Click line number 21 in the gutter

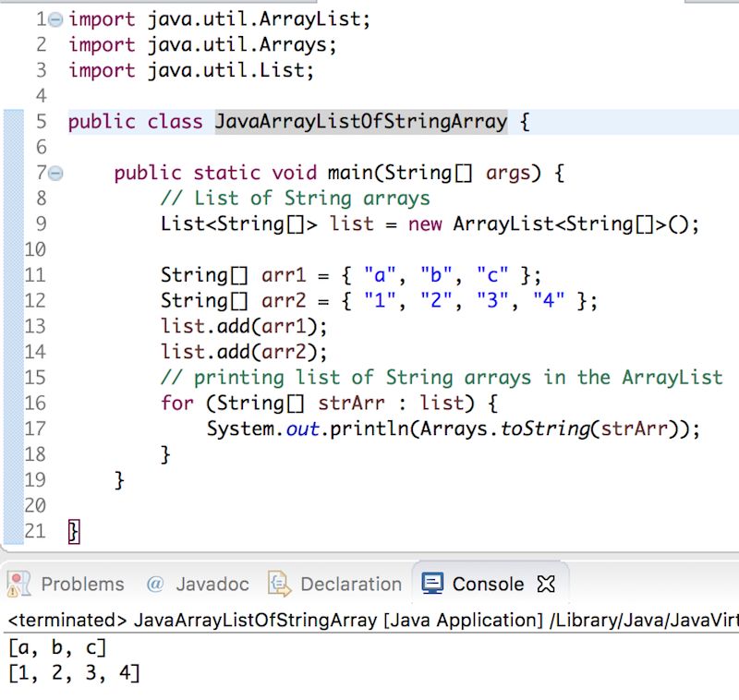pyautogui.click(x=36, y=532)
